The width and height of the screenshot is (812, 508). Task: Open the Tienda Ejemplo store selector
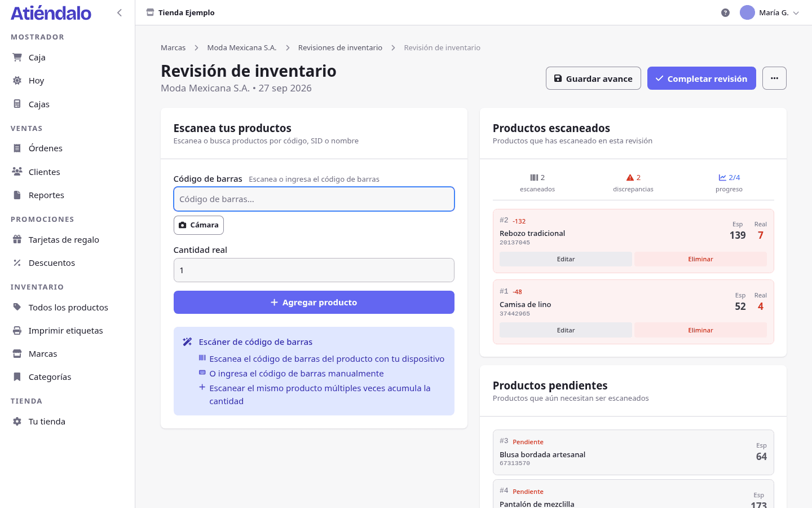pyautogui.click(x=180, y=12)
